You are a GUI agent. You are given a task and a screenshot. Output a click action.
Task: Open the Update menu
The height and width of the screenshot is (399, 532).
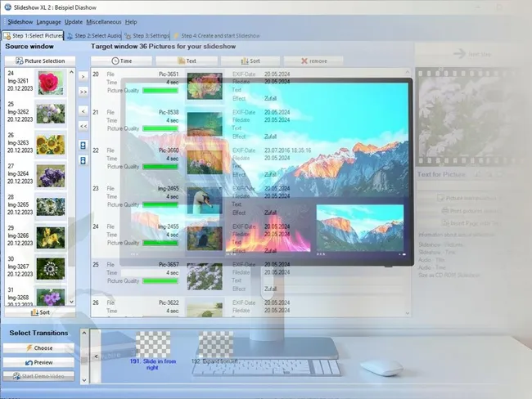pos(74,22)
